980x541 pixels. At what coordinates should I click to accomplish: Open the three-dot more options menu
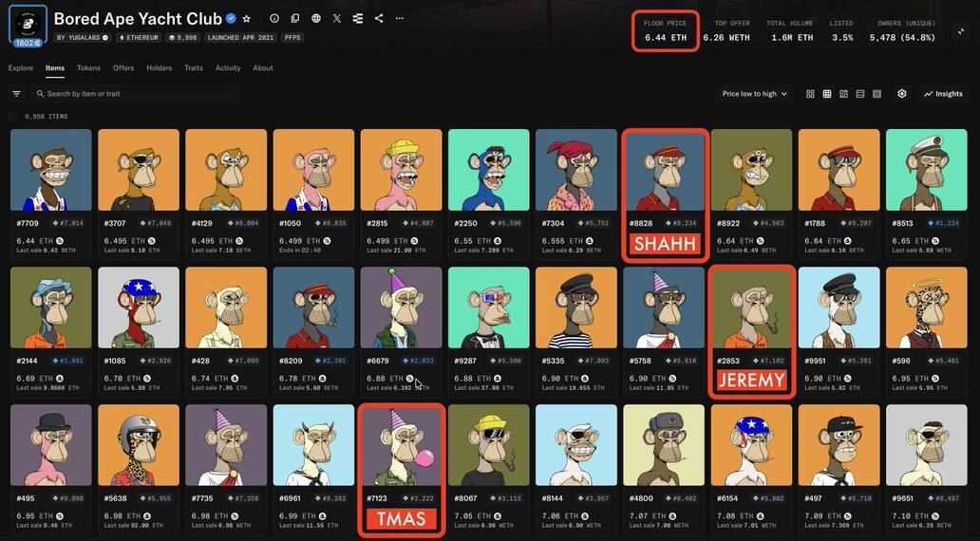click(400, 18)
